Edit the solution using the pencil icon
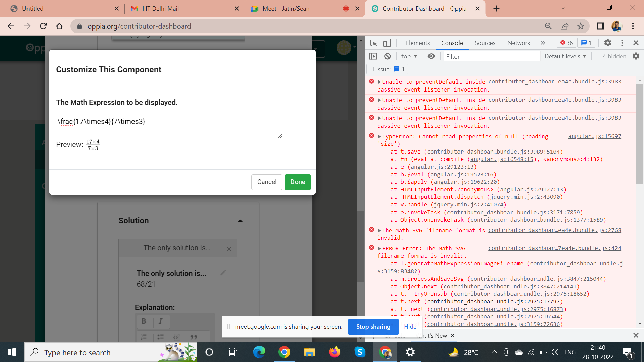This screenshot has height=362, width=644. click(223, 273)
